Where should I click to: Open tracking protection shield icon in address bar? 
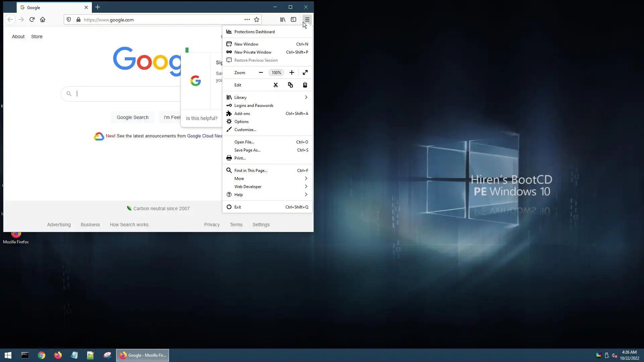click(x=69, y=20)
